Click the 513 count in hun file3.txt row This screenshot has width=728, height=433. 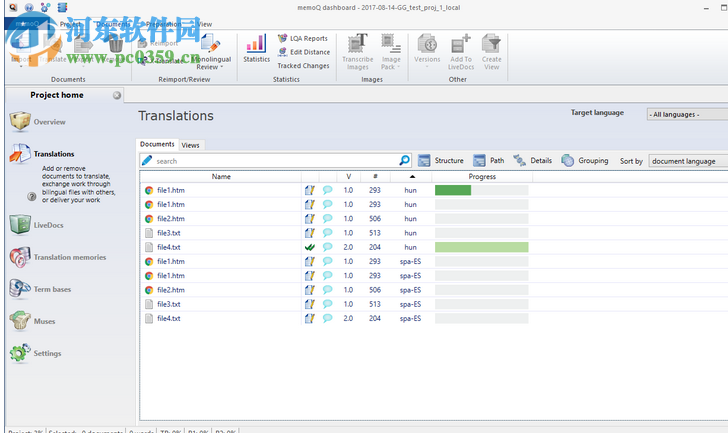click(375, 233)
